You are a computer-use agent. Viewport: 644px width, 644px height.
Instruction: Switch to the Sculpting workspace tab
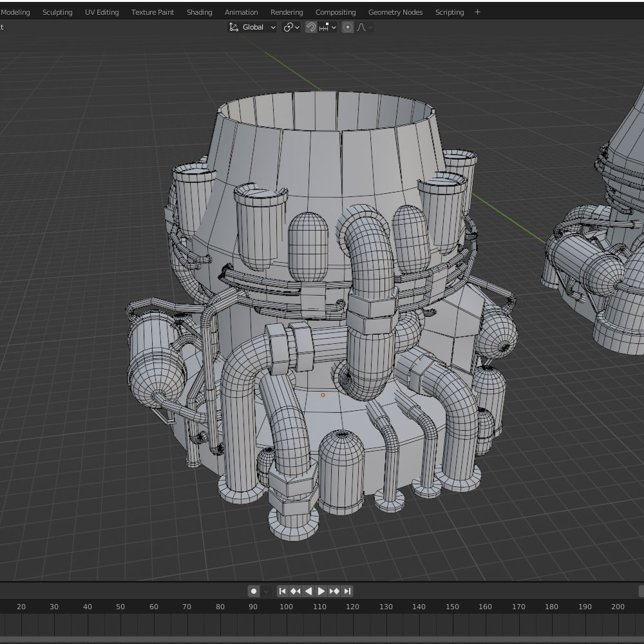pos(57,12)
